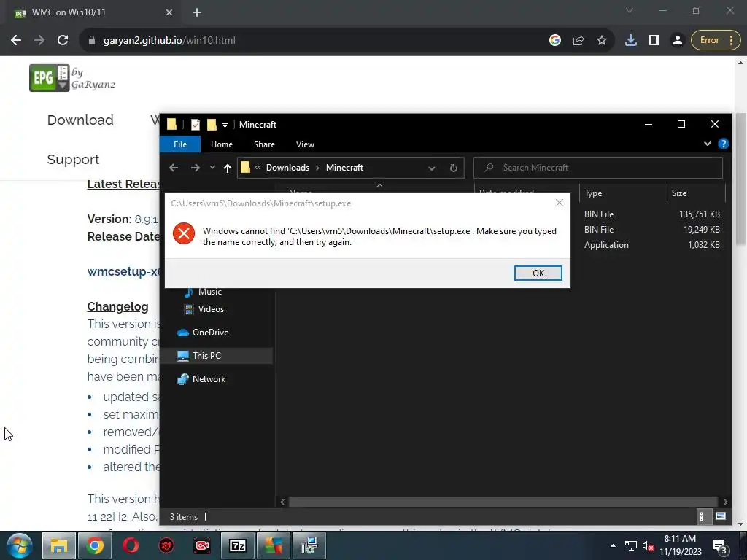The width and height of the screenshot is (747, 560).
Task: Click Explorer's forward arrow
Action: point(196,168)
